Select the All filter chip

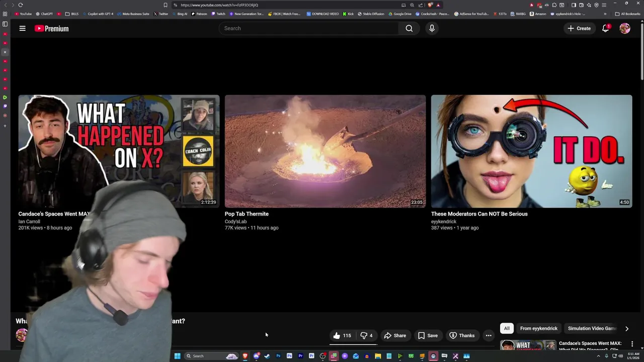[507, 328]
